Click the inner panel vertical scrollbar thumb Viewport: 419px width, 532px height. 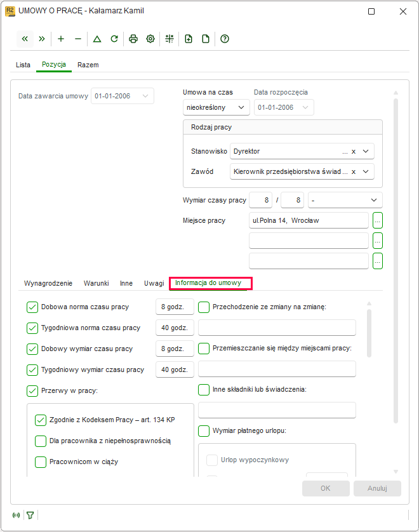369,333
